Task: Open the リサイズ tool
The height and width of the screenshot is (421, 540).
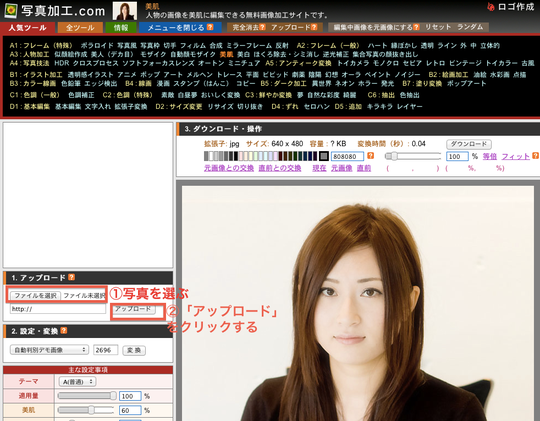Action: pyautogui.click(x=220, y=107)
